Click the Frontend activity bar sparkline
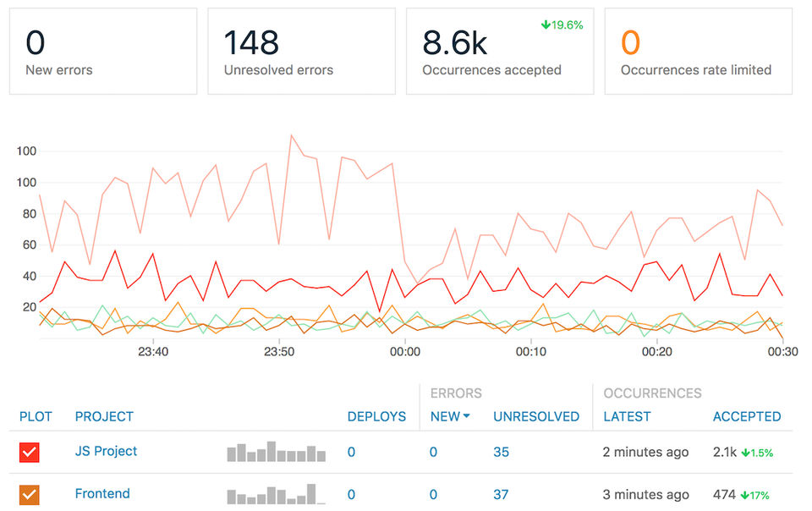812x511 pixels. click(x=277, y=494)
